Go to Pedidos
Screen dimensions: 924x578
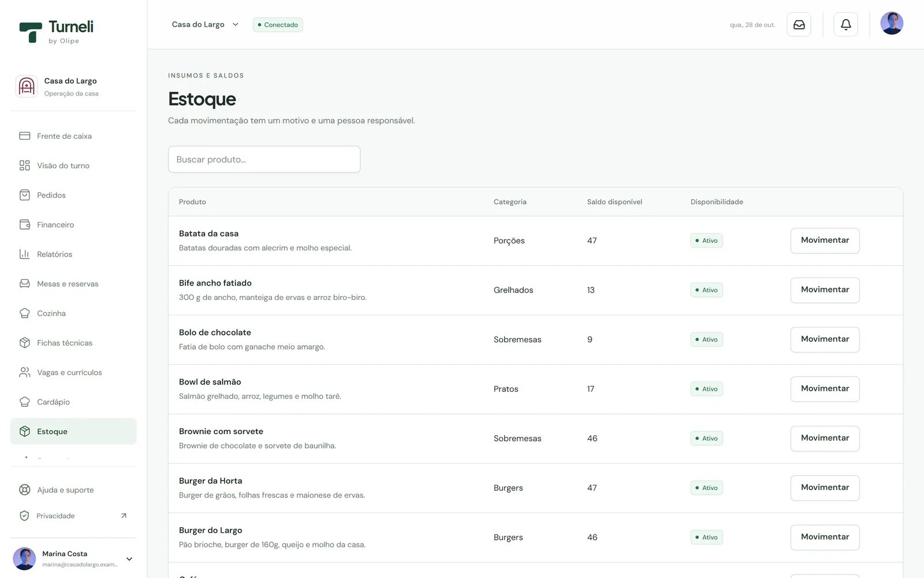point(73,195)
